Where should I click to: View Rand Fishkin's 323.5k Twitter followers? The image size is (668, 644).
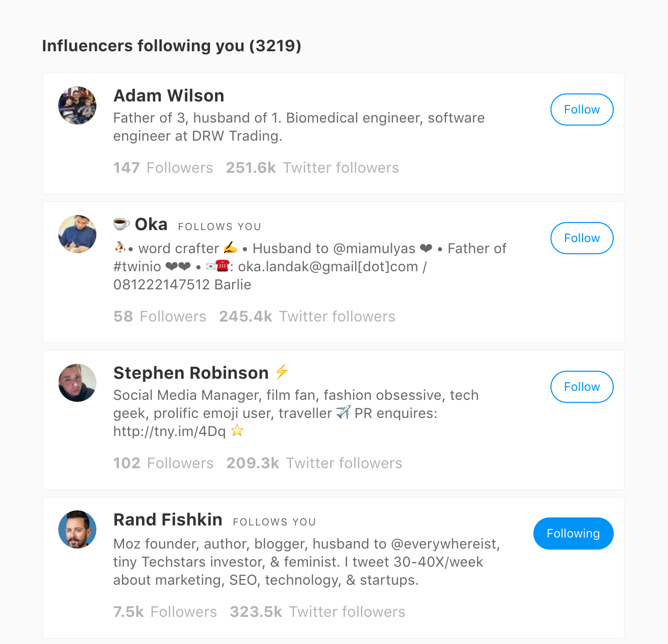click(317, 612)
